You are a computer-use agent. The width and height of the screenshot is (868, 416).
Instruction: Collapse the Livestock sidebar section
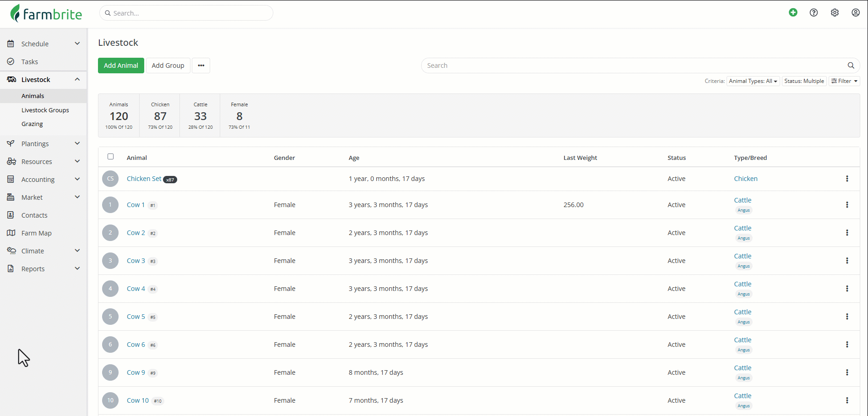tap(43, 80)
